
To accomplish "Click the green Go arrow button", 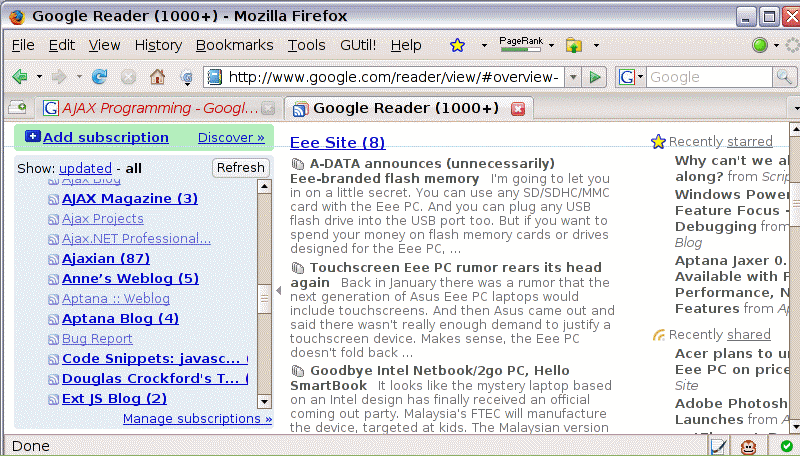I will 594,78.
